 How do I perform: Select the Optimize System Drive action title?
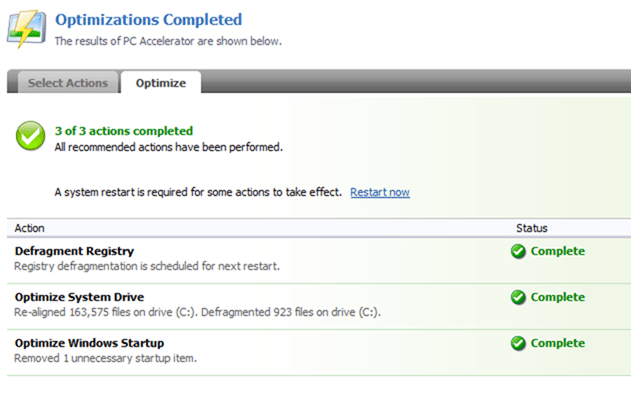point(79,297)
